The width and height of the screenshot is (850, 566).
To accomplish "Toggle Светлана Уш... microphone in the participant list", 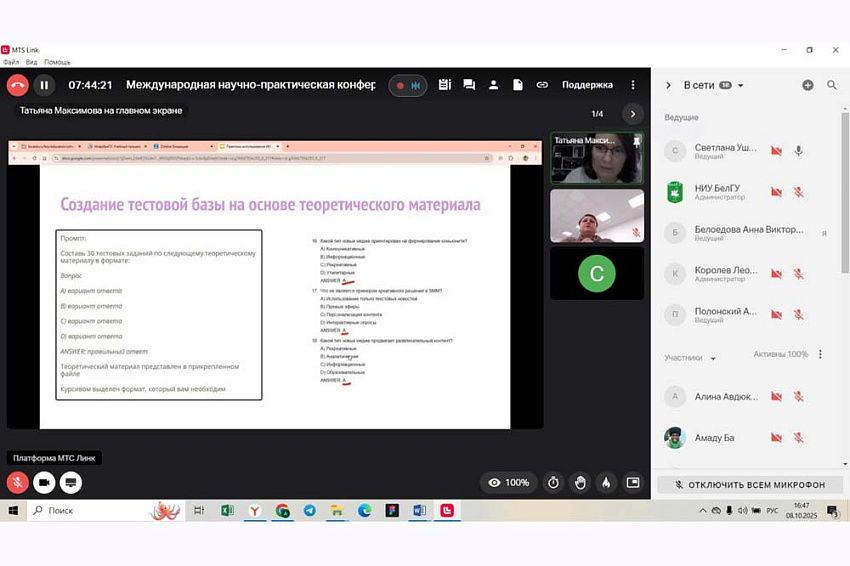I will 798,151.
